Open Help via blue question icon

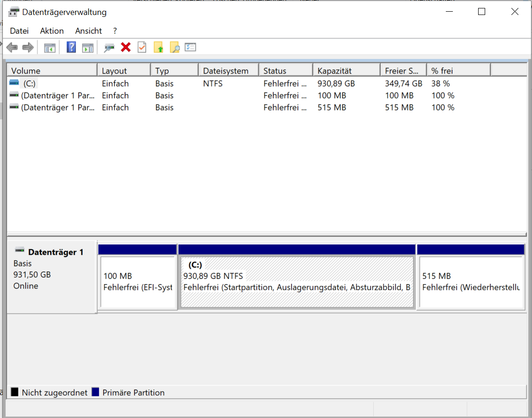click(71, 47)
